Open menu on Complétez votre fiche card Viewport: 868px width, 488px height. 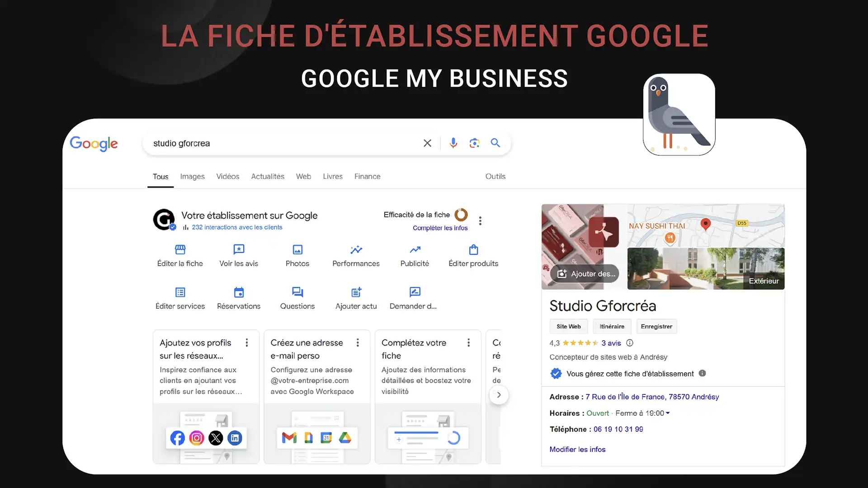[469, 343]
